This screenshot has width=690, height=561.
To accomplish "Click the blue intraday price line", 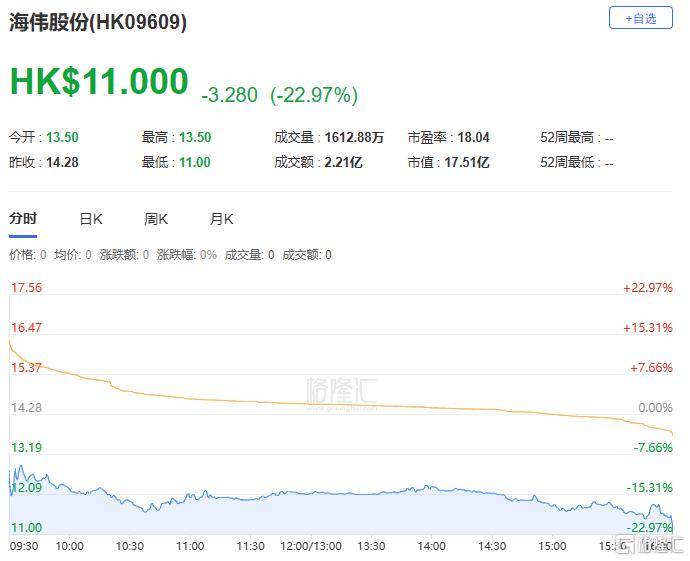I will tap(343, 494).
